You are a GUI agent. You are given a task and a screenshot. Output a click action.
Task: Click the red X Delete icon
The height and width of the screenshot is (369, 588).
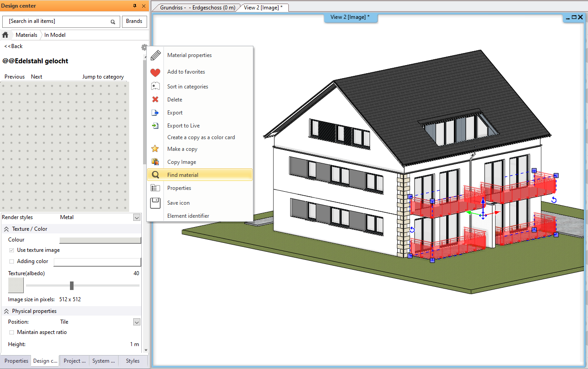155,100
